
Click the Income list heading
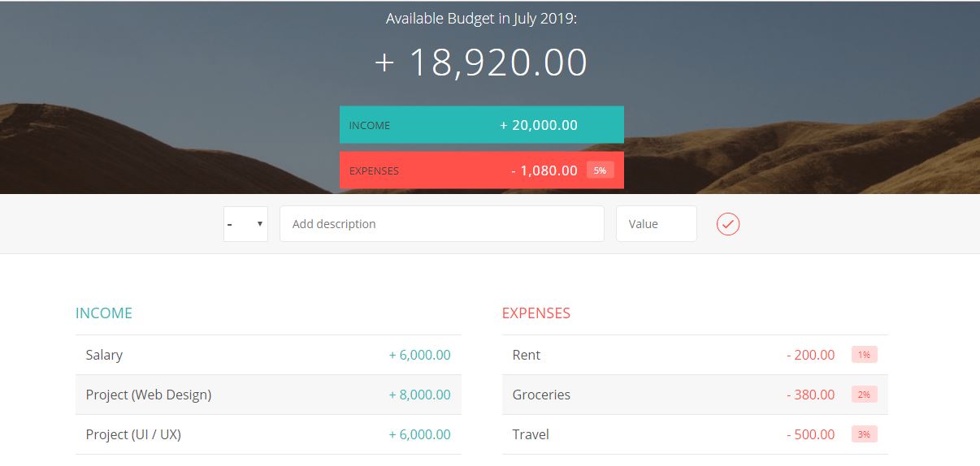click(104, 313)
